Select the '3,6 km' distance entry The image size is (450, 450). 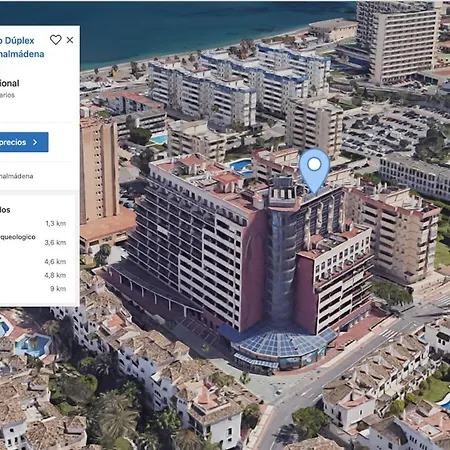[55, 242]
